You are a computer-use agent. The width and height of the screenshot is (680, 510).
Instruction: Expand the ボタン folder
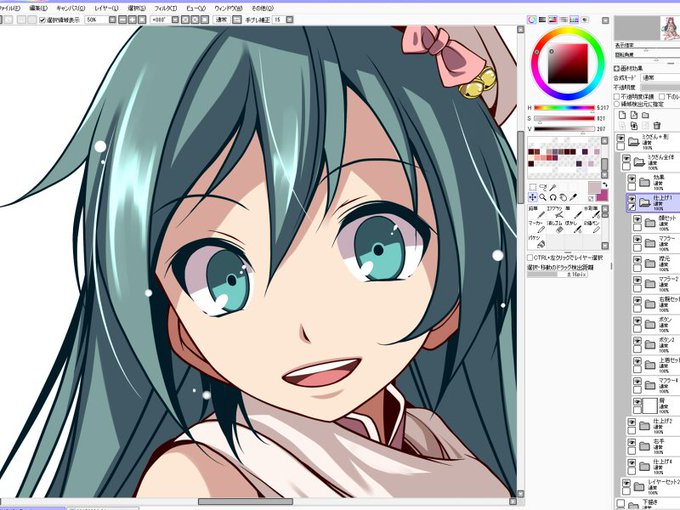click(650, 324)
